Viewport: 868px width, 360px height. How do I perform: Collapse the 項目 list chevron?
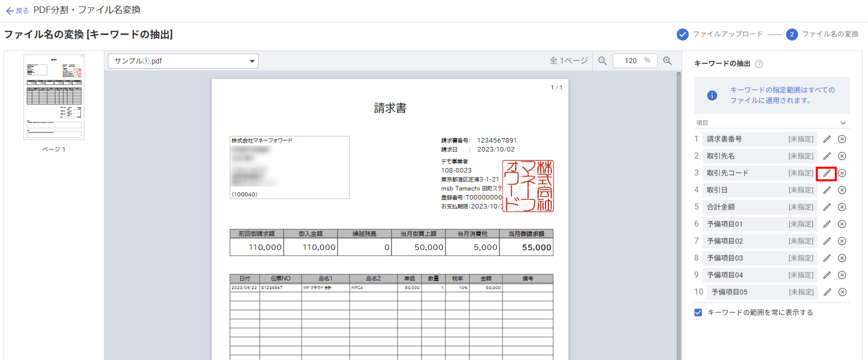point(843,123)
